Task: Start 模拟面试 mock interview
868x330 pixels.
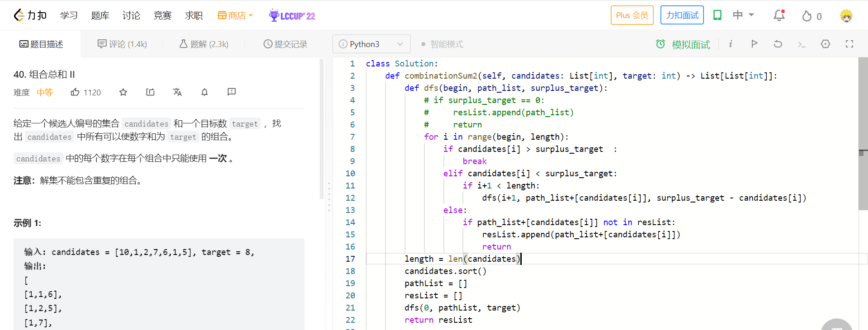Action: 683,44
